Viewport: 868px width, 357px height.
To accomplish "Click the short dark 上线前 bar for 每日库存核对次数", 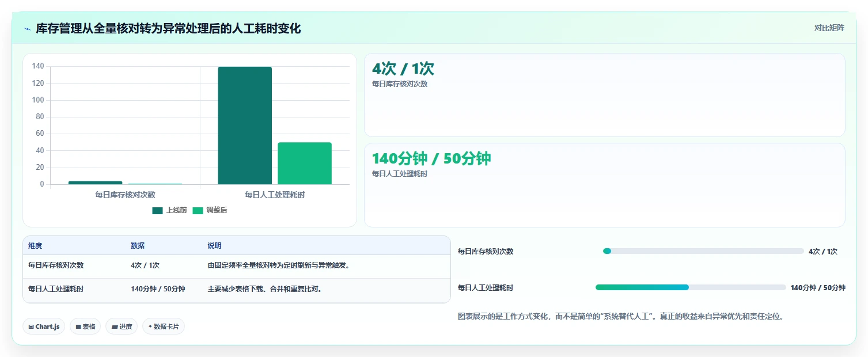I will [95, 183].
